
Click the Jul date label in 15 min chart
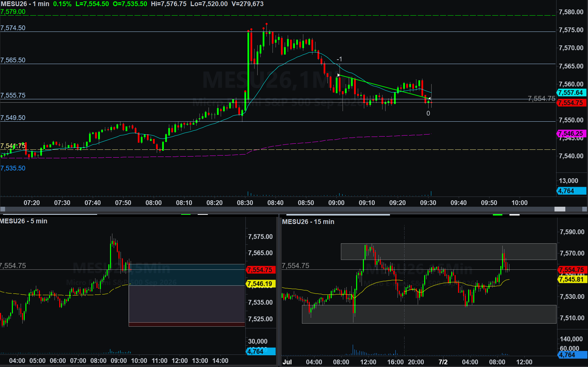[287, 362]
